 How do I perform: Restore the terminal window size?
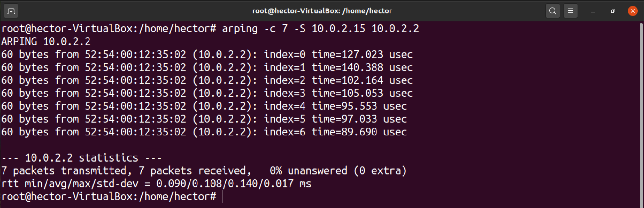(612, 11)
